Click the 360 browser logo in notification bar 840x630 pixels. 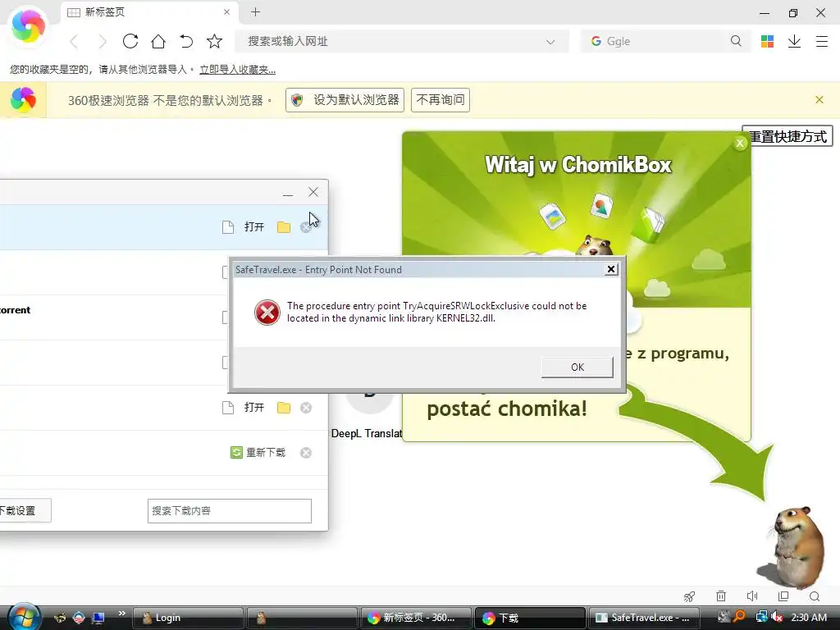click(x=23, y=99)
